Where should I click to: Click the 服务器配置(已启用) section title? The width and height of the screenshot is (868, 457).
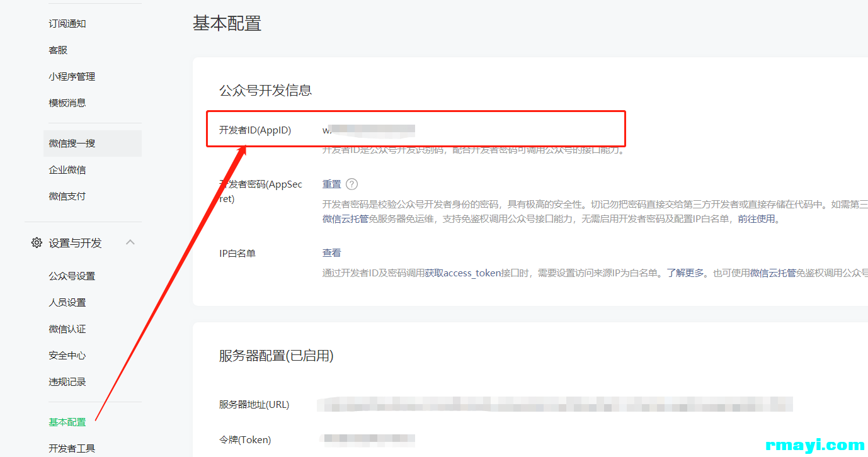277,356
